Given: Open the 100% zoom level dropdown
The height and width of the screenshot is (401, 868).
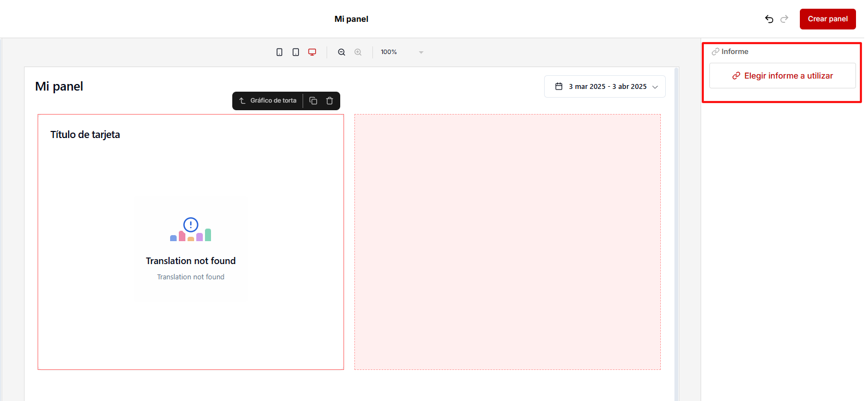Looking at the screenshot, I should [x=402, y=52].
